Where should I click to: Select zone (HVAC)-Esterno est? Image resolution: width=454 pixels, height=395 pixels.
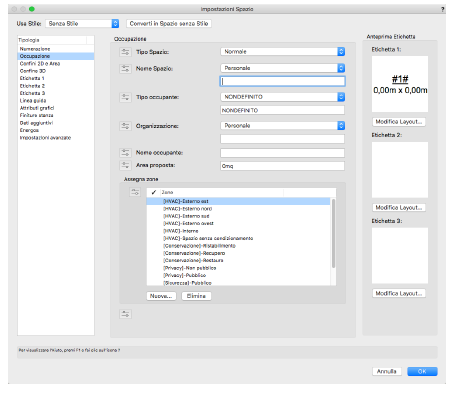coord(239,201)
